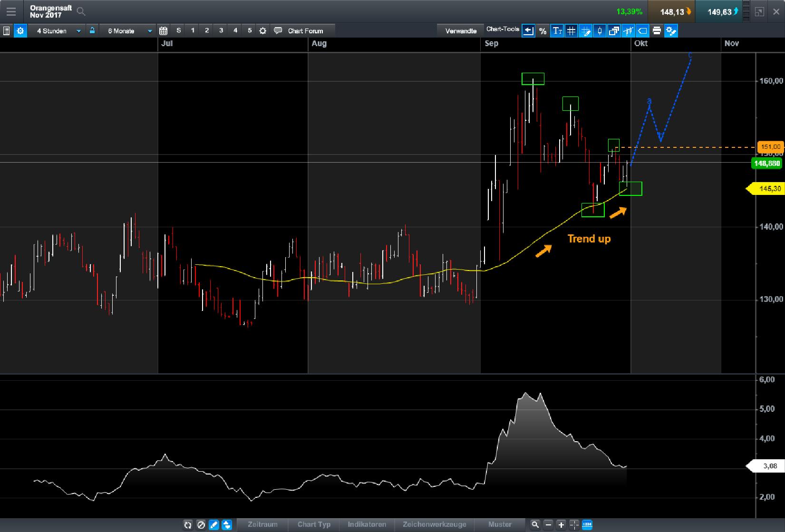785x532 pixels.
Task: Select the text annotation tool Tt
Action: [x=557, y=30]
